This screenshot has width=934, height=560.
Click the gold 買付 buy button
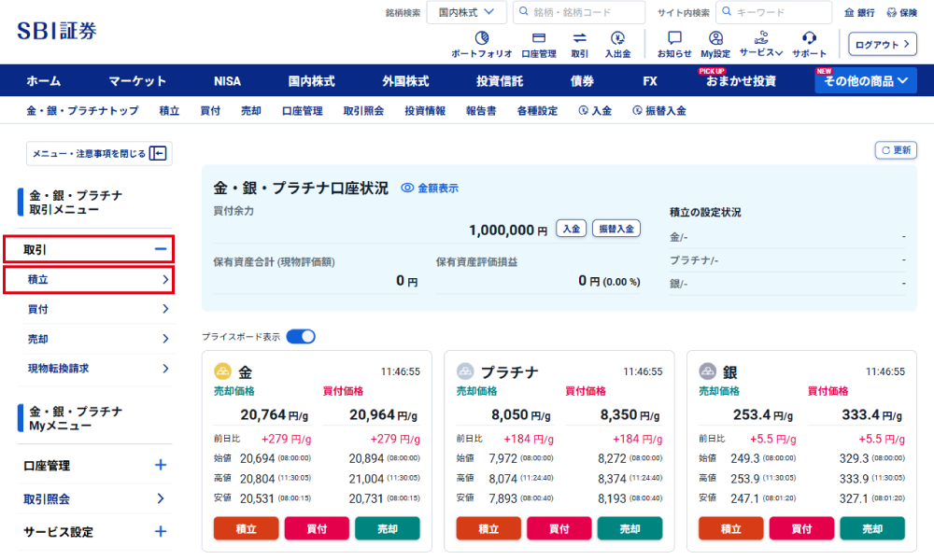[317, 528]
